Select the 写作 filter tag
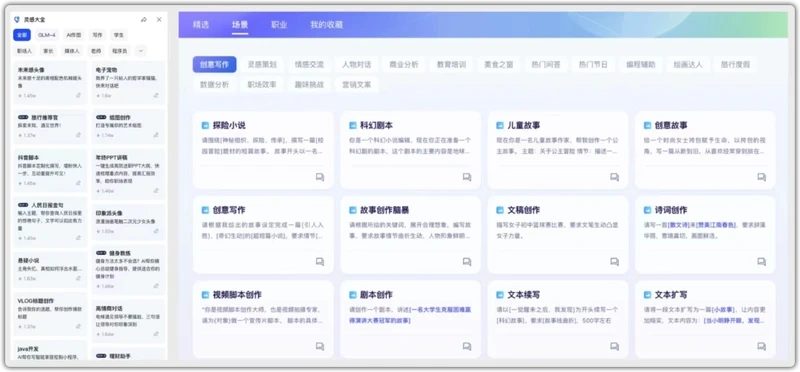The height and width of the screenshot is (372, 800). pyautogui.click(x=97, y=35)
